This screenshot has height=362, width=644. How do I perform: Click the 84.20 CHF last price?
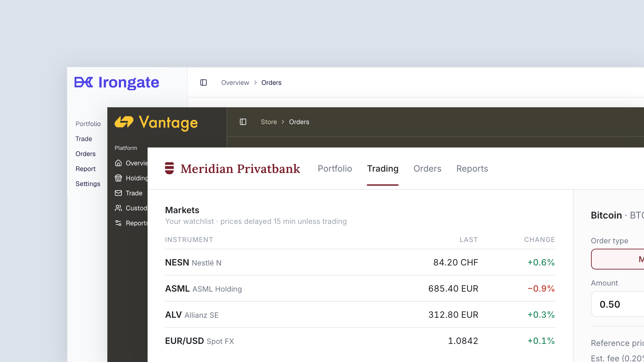pyautogui.click(x=455, y=262)
